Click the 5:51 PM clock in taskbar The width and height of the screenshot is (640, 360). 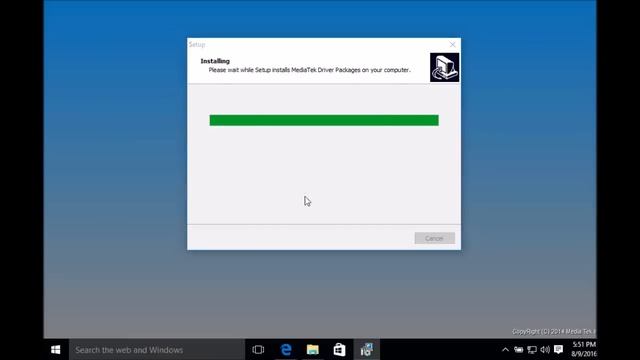[x=584, y=344]
